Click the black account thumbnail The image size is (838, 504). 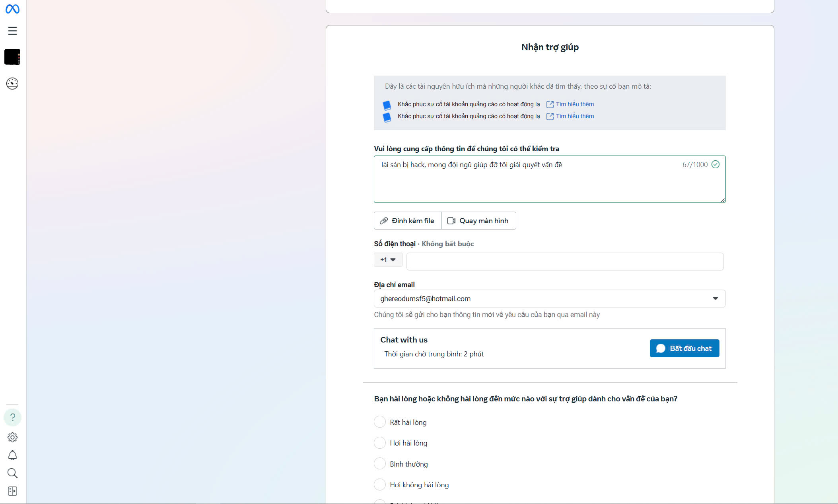pos(12,57)
